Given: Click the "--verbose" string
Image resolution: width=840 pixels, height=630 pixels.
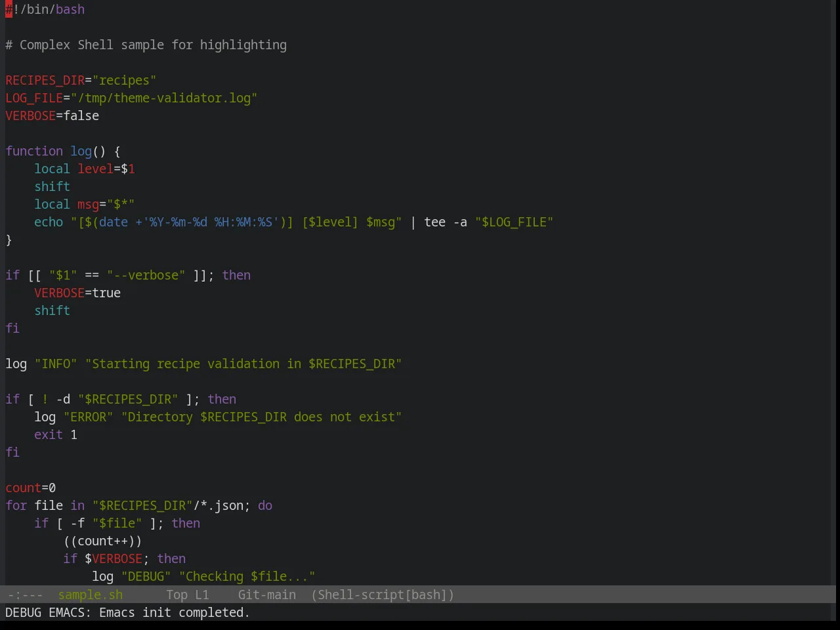Looking at the screenshot, I should [x=146, y=275].
